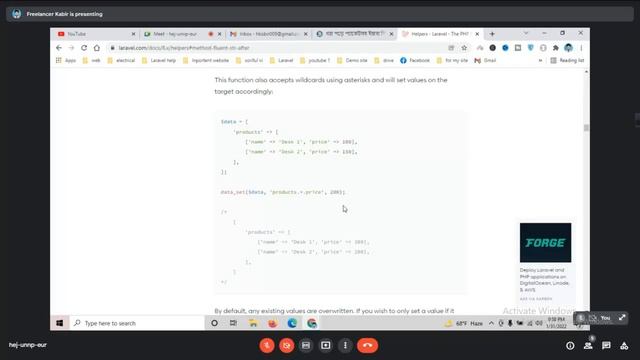Focus the laravel.com address bar
The height and width of the screenshot is (360, 640).
[x=278, y=48]
